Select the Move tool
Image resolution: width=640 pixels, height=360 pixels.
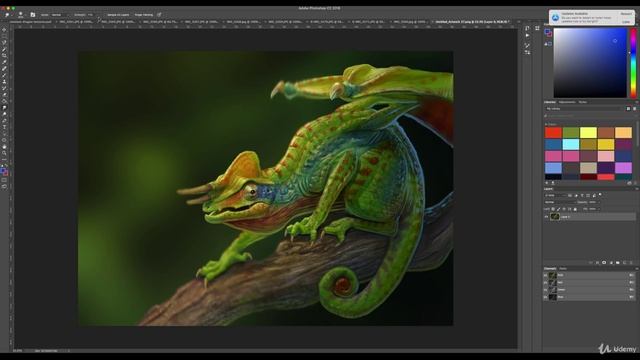(x=4, y=30)
